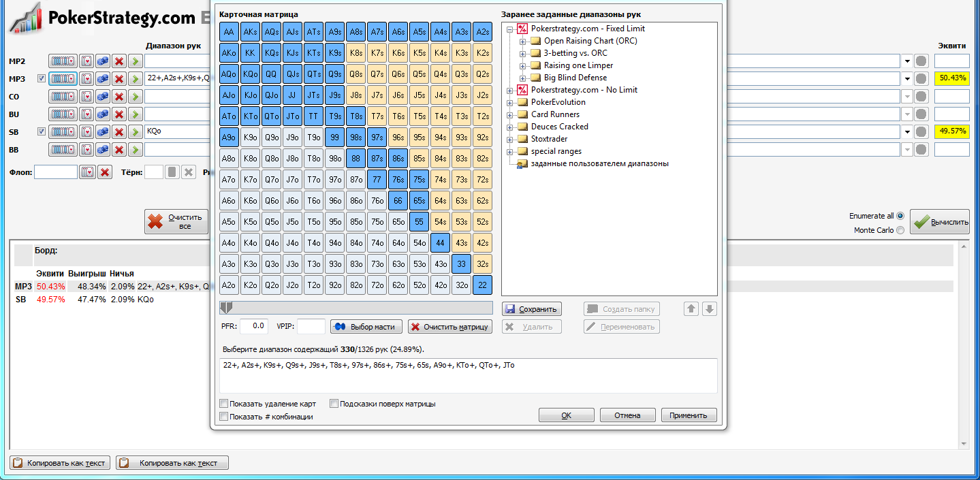Enable 'Показать удаление карт' checkbox

coord(224,404)
